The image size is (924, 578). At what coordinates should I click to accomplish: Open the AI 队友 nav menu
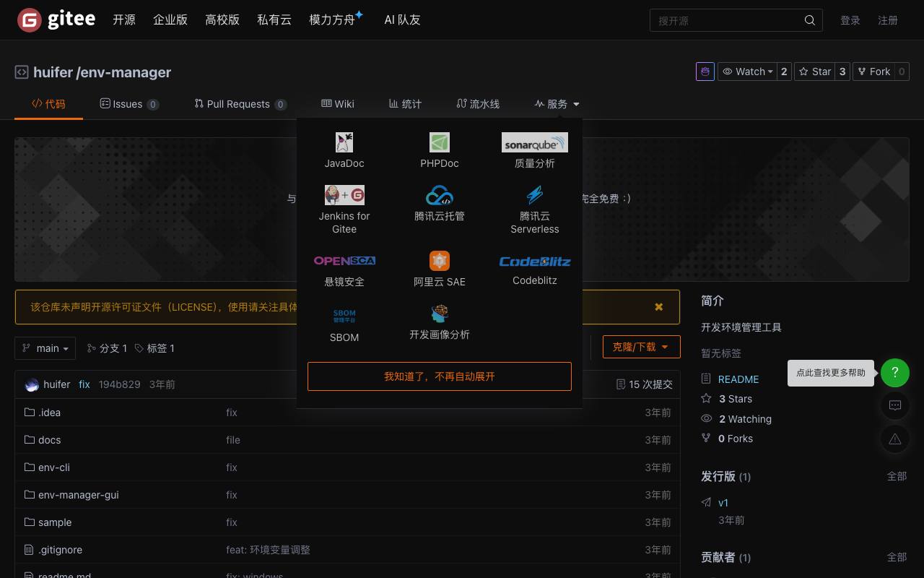tap(402, 20)
